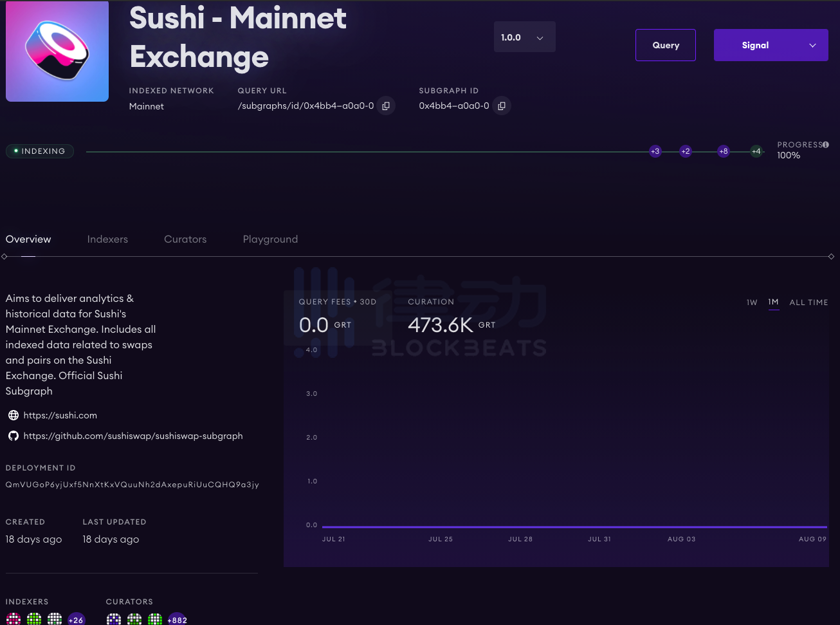
Task: Click the JUL 21 chart axis label
Action: [x=334, y=539]
